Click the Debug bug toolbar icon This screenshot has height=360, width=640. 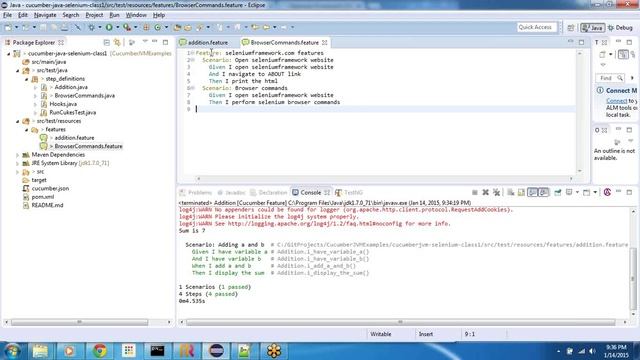coord(91,27)
